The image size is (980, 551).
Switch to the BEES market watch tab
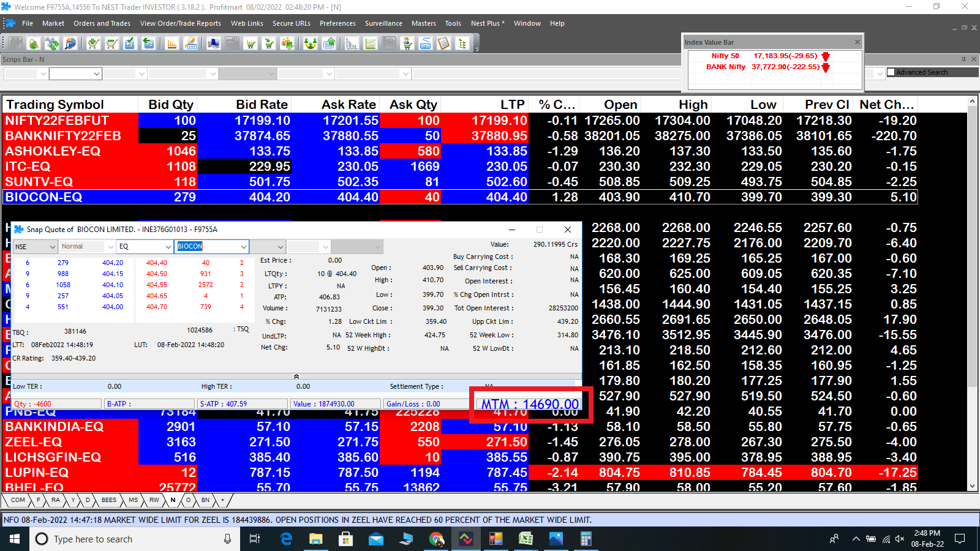click(x=109, y=500)
